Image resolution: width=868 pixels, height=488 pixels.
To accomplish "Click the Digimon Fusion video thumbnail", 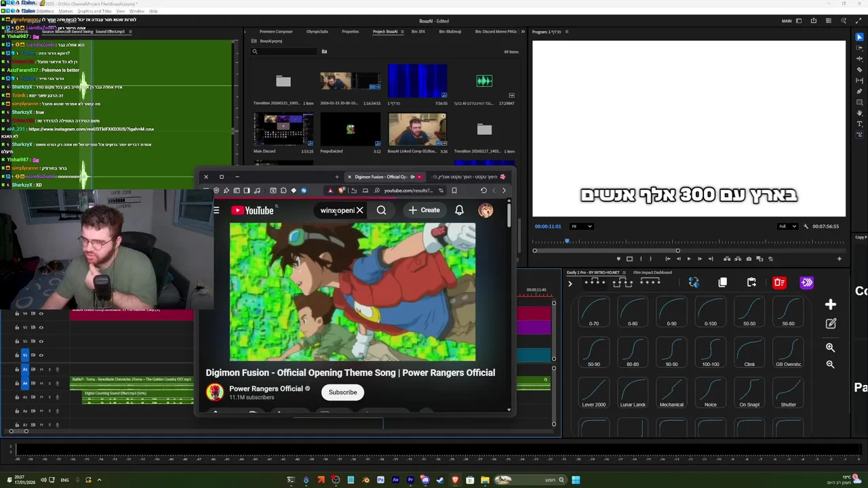I will [x=353, y=292].
